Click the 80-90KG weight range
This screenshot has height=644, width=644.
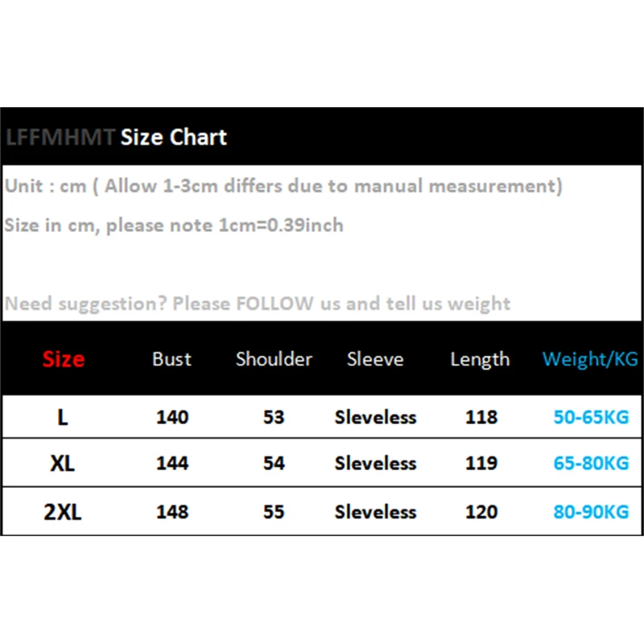[x=591, y=512]
